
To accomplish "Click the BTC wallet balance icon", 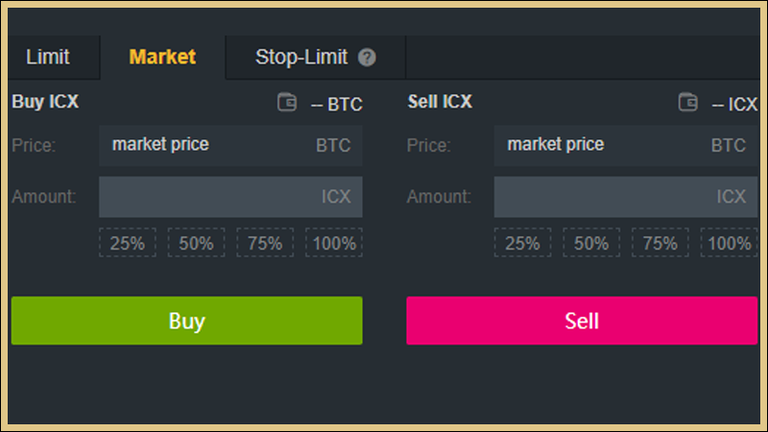I will [x=287, y=102].
